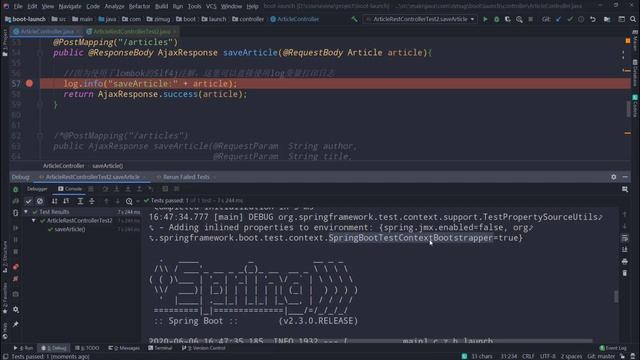Image resolution: width=640 pixels, height=360 pixels.
Task: Commit changes with the green Git checkmark
Action: [x=570, y=19]
